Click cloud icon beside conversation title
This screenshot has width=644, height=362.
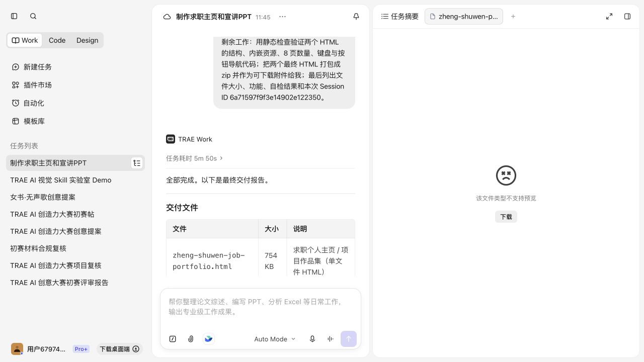(167, 17)
